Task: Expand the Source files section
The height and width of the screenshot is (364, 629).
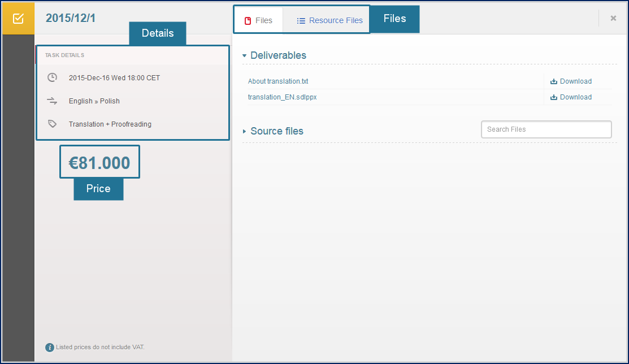Action: click(x=244, y=131)
